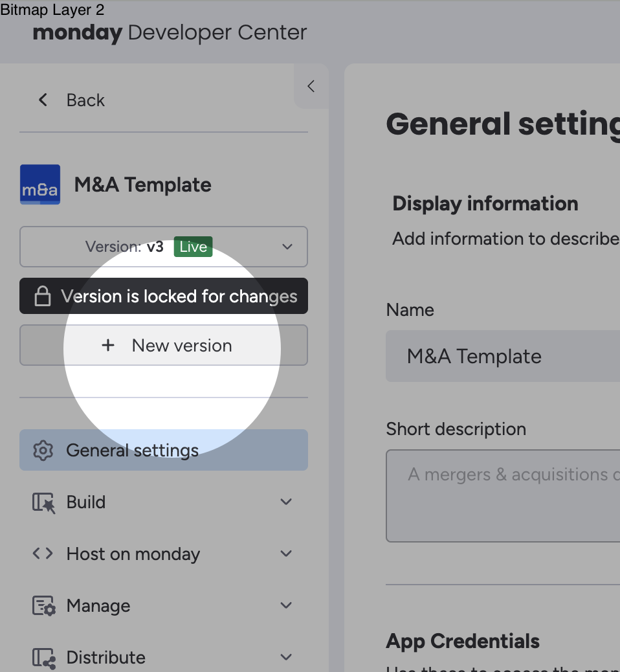Viewport: 620px width, 672px height.
Task: Collapse the sidebar with the chevron tab
Action: coord(311,86)
